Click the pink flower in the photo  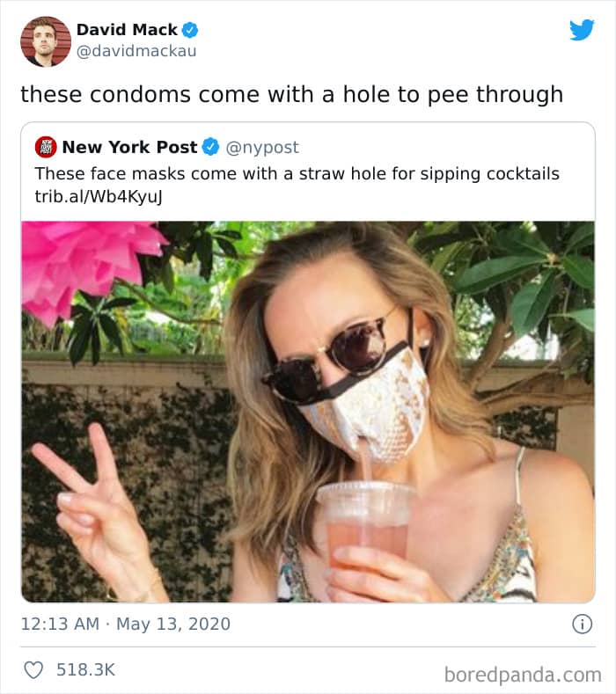pos(89,267)
